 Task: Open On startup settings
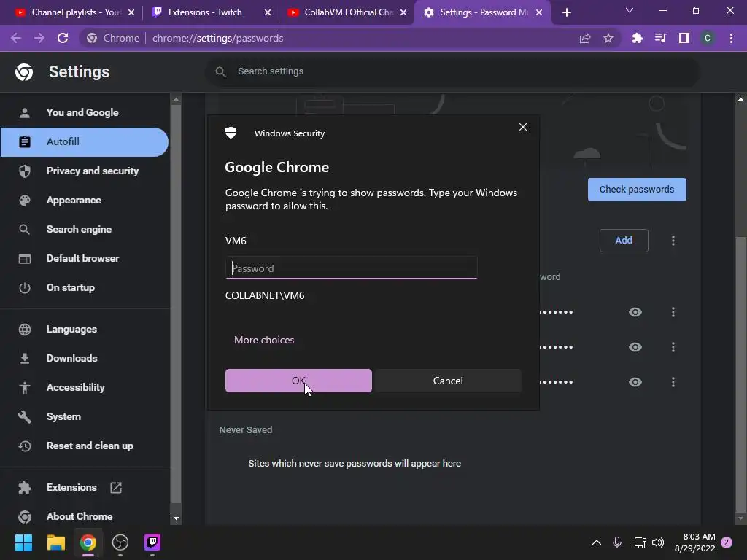click(x=70, y=287)
